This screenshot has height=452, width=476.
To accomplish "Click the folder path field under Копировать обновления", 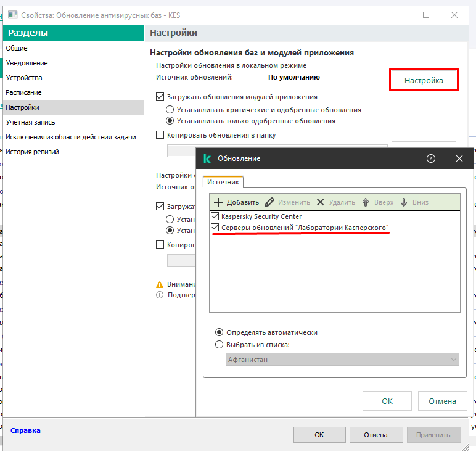I will [x=181, y=151].
